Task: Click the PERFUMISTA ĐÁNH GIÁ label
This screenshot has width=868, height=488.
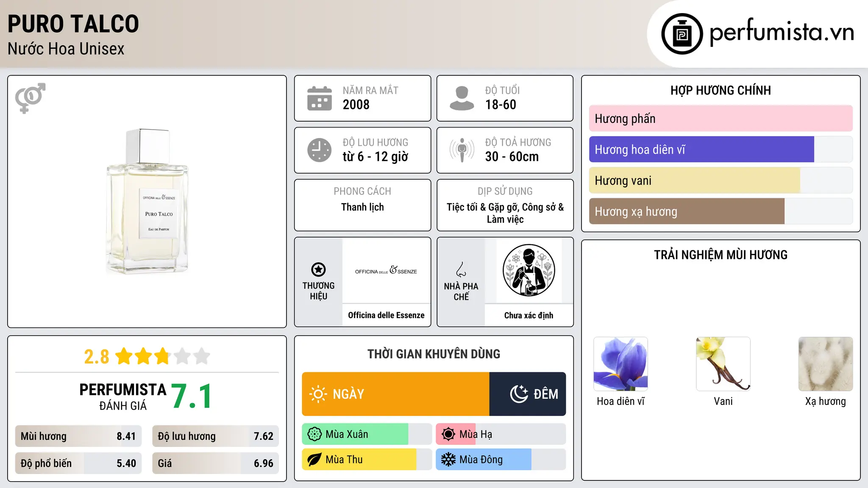Action: [x=123, y=396]
